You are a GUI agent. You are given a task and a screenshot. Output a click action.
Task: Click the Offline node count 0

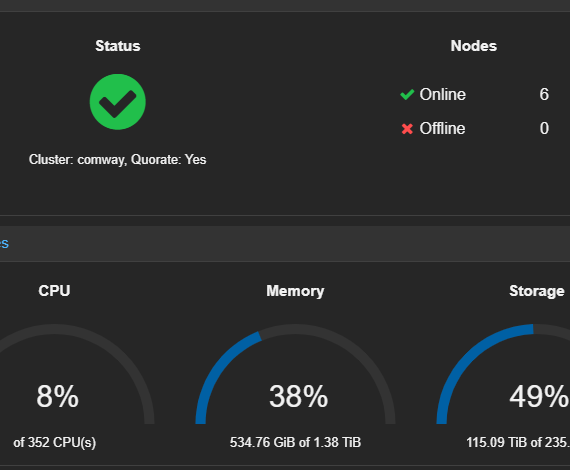[544, 128]
